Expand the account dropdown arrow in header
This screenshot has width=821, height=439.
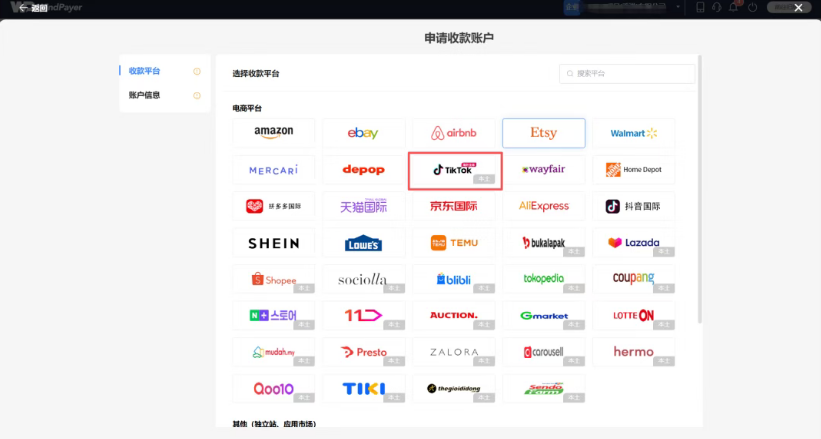pyautogui.click(x=678, y=7)
